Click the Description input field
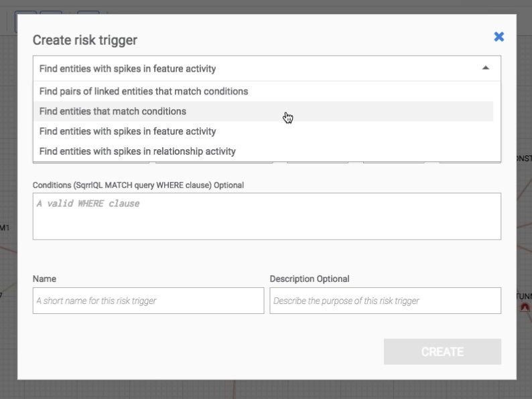This screenshot has height=399, width=532. pyautogui.click(x=385, y=301)
